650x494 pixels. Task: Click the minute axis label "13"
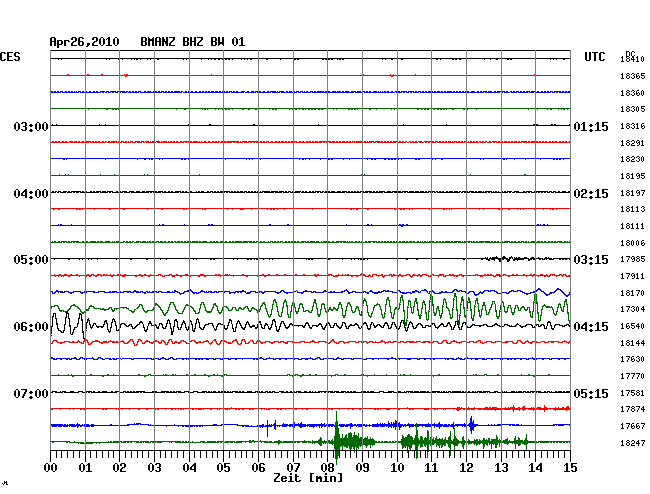click(x=501, y=468)
